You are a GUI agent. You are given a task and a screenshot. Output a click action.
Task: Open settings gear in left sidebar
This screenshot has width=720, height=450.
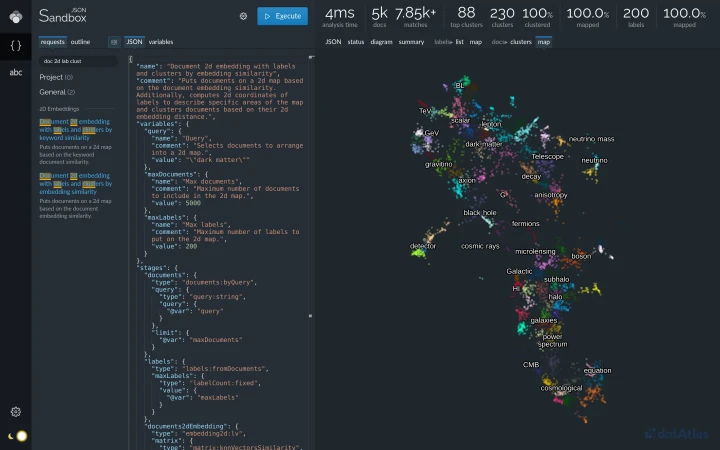click(x=16, y=412)
